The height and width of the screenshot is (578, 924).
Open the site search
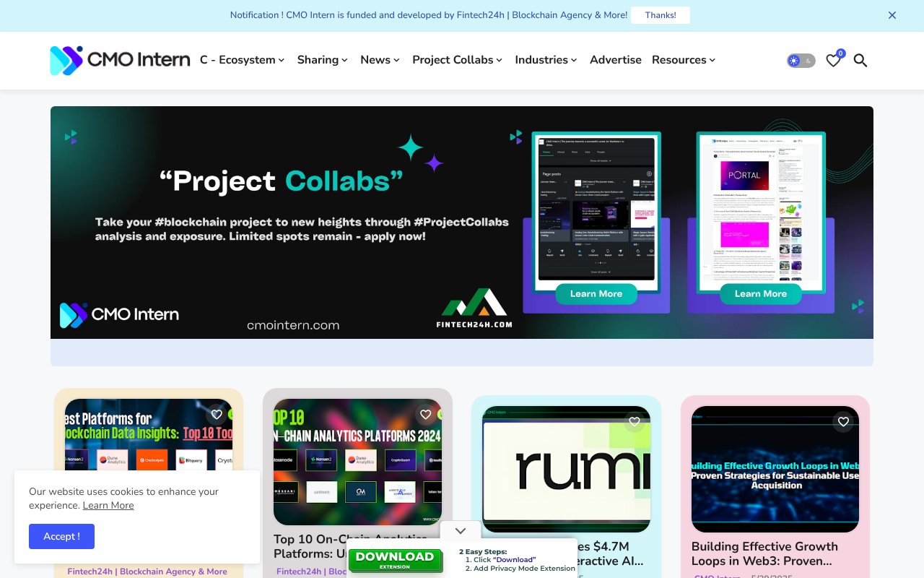coord(860,61)
